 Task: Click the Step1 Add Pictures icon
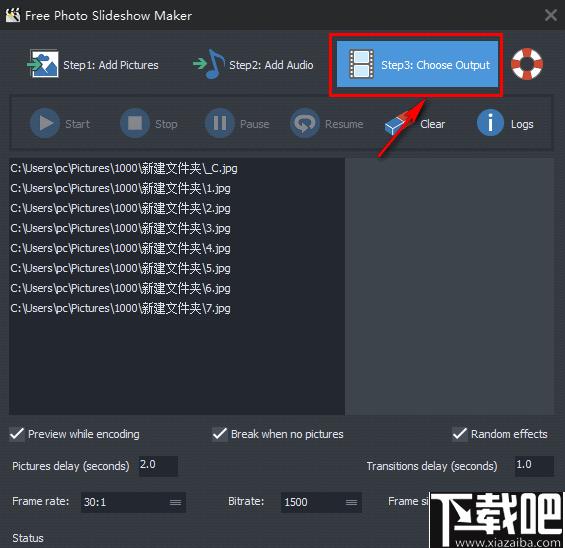click(43, 64)
